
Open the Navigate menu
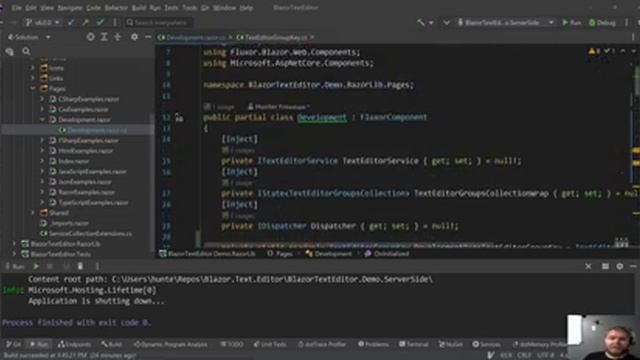[70, 8]
